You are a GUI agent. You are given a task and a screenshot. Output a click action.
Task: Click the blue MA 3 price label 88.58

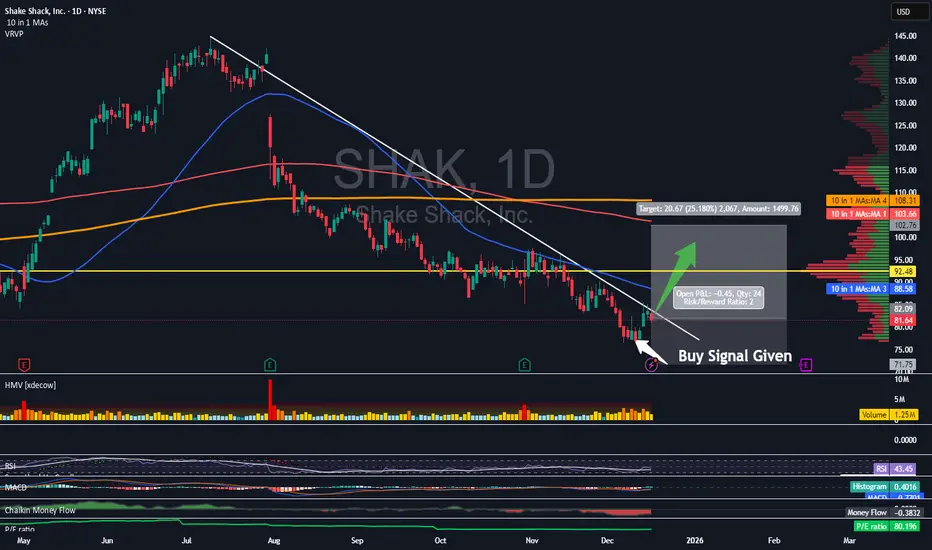point(873,289)
